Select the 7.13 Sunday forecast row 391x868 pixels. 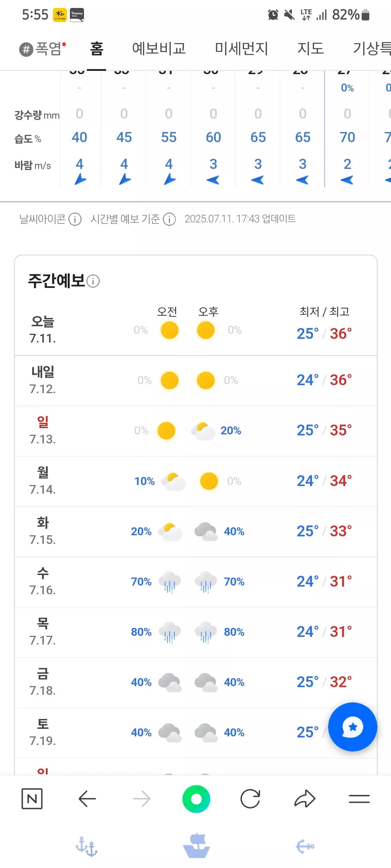196,431
